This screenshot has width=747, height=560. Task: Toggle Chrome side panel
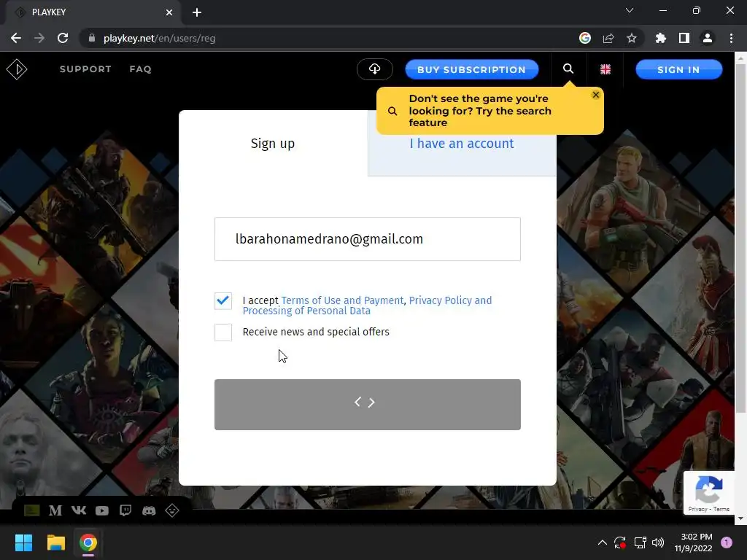pos(684,38)
